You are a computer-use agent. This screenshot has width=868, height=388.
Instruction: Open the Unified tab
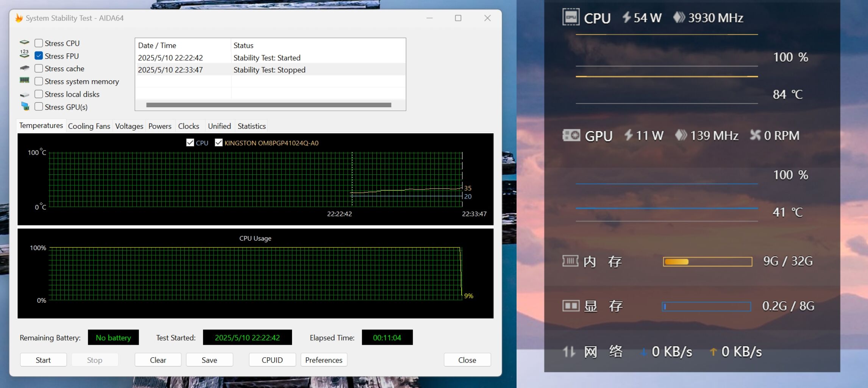click(219, 126)
